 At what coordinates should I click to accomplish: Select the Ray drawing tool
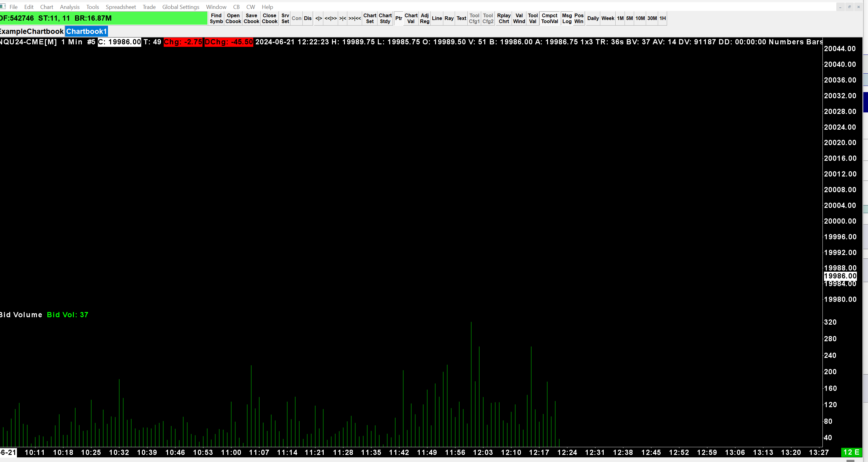[449, 18]
